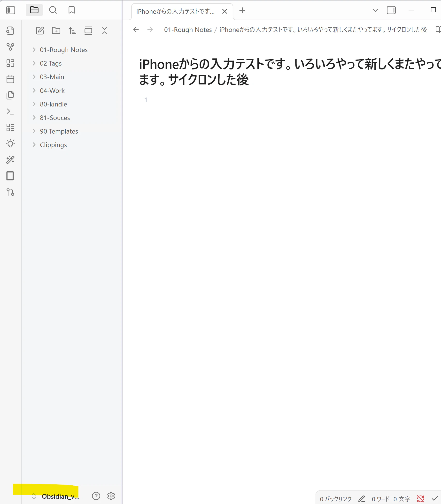The height and width of the screenshot is (504, 441).
Task: Open today's daily note via calendar icon
Action: 10,79
